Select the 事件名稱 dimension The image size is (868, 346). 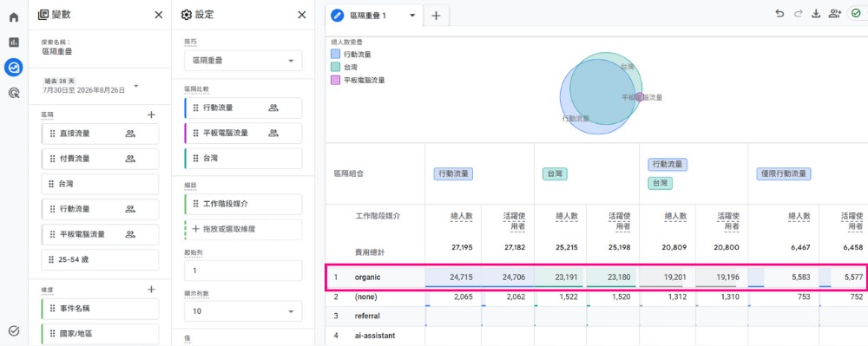pyautogui.click(x=100, y=309)
